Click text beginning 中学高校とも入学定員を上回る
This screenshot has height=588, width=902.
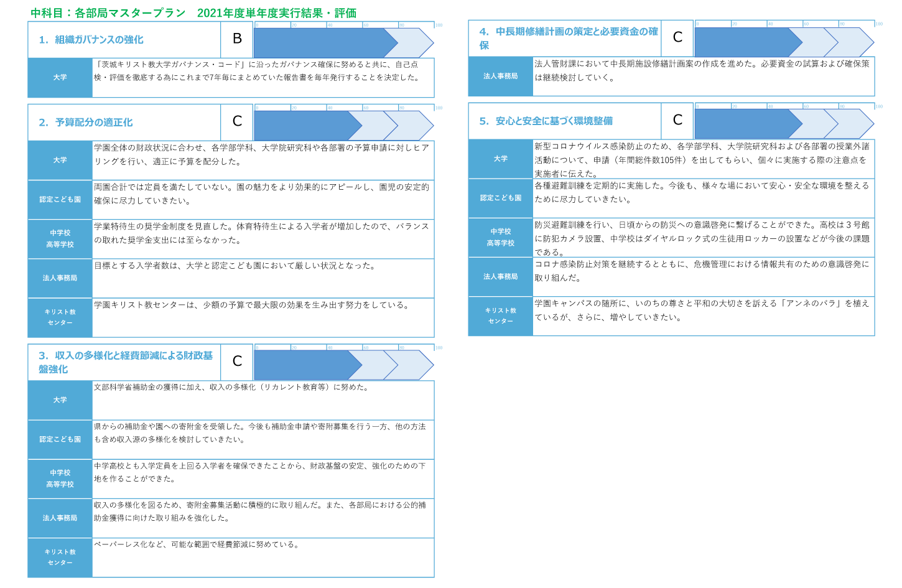pyautogui.click(x=260, y=472)
